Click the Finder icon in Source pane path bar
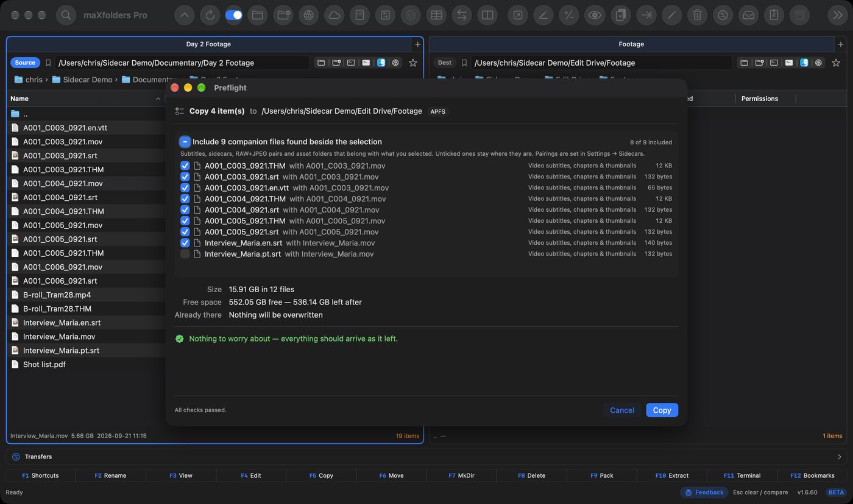 point(381,63)
